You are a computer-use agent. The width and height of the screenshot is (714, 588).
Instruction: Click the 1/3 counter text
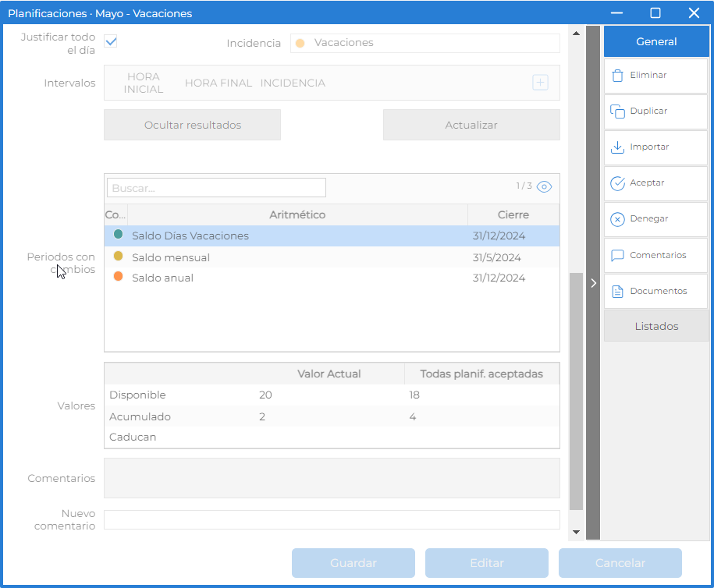pos(524,186)
